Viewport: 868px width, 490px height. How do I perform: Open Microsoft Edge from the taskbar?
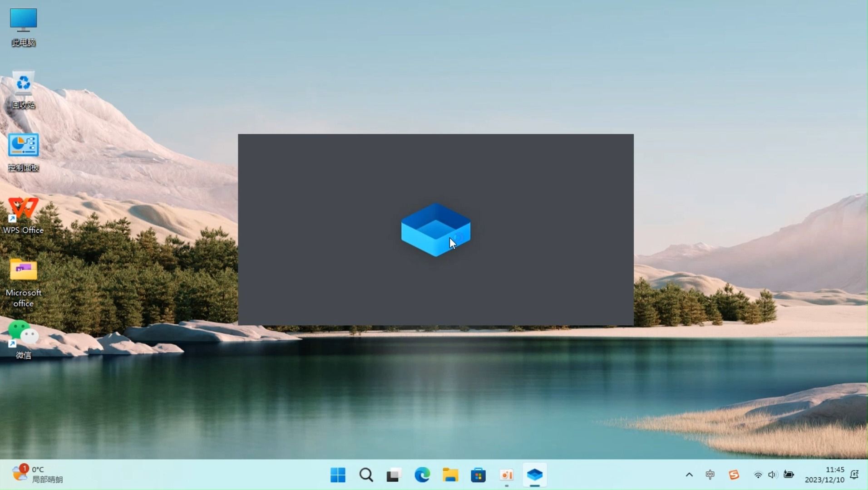click(422, 475)
